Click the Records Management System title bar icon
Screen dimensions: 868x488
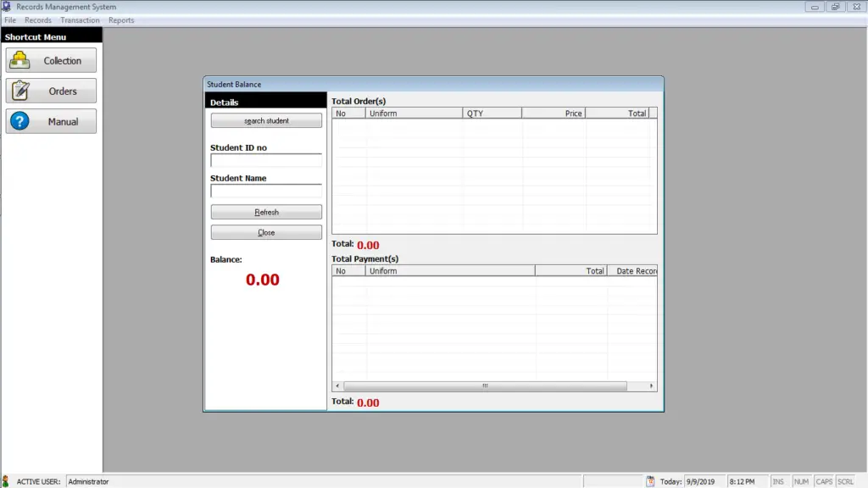click(7, 6)
